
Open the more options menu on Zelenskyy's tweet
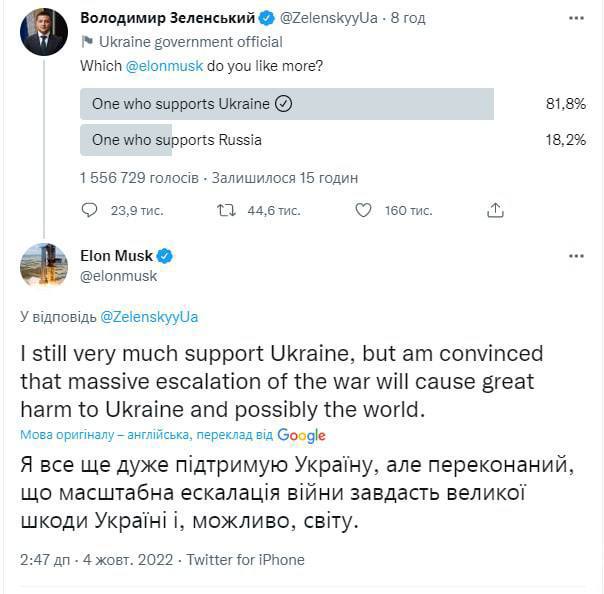[x=576, y=18]
